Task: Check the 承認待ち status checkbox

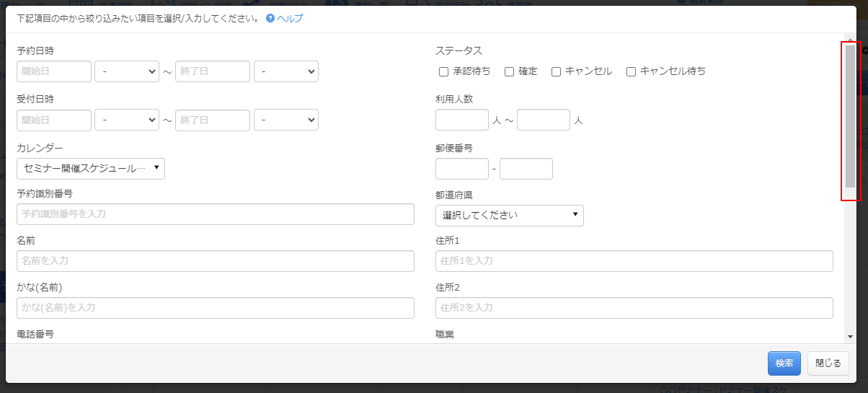Action: 444,71
